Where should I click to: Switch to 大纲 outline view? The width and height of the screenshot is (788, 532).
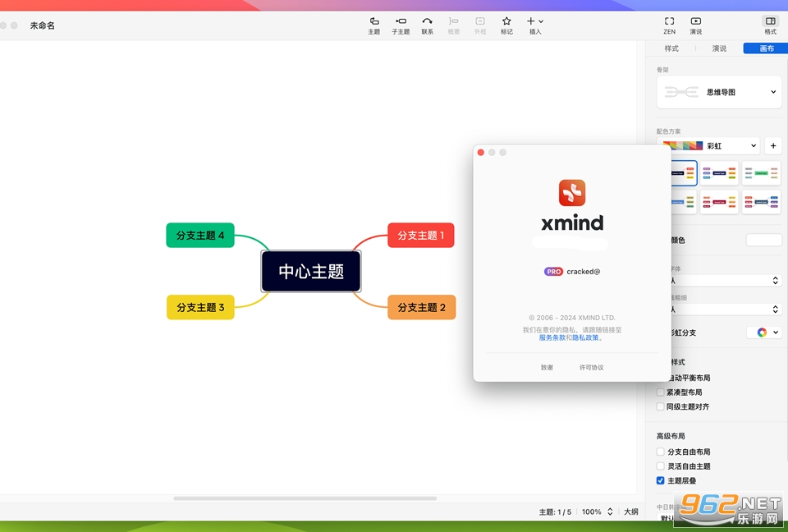(630, 511)
